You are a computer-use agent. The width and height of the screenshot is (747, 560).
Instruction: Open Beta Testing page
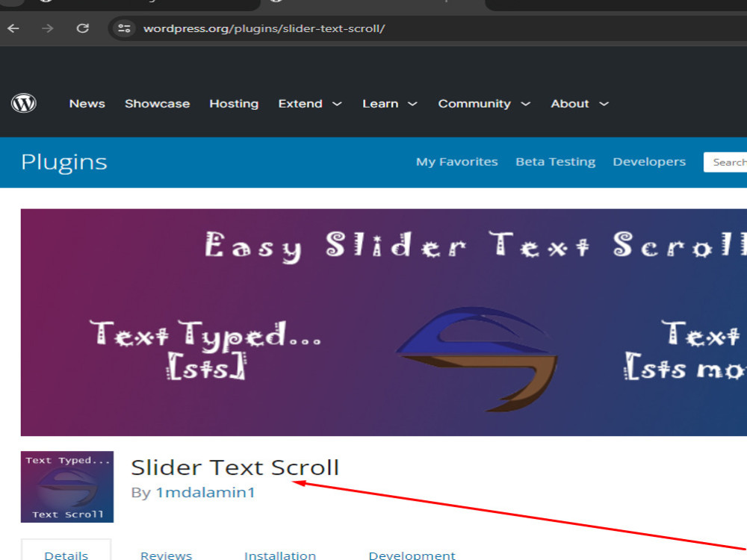coord(556,162)
